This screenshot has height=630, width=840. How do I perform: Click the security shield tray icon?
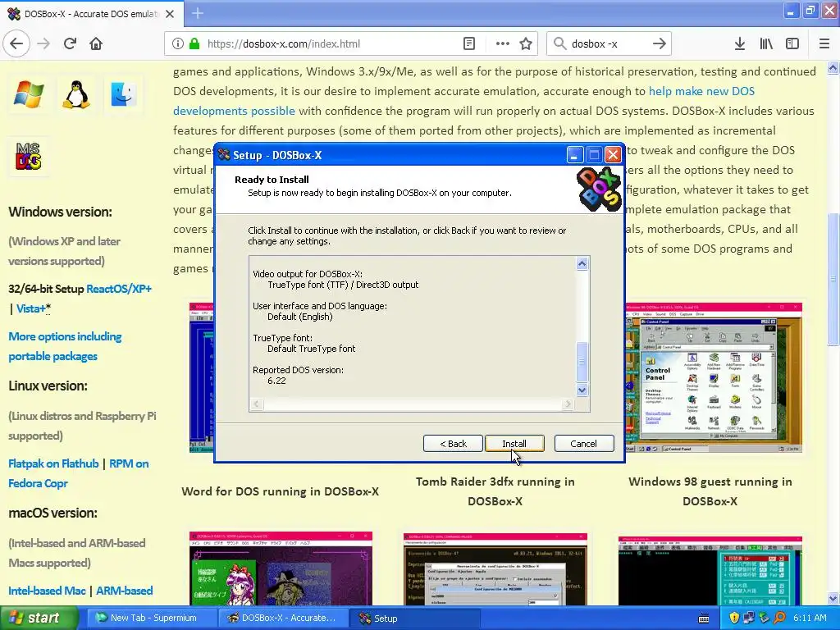coord(734,618)
